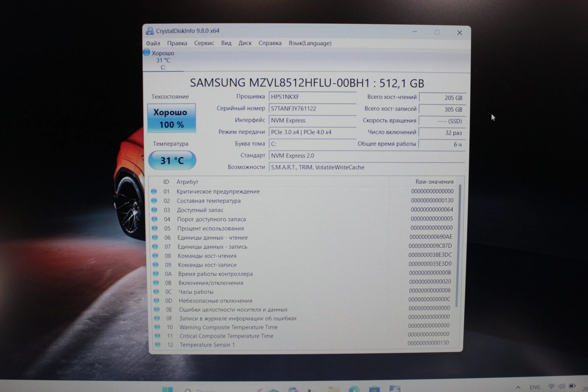Show hidden tray icons with the taskbar chevron
Viewport: 588px width, 392px height.
pyautogui.click(x=518, y=387)
